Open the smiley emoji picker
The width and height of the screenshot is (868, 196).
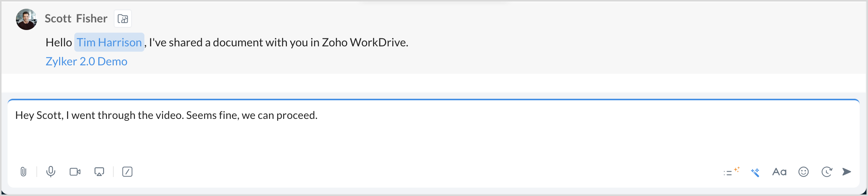[x=804, y=172]
